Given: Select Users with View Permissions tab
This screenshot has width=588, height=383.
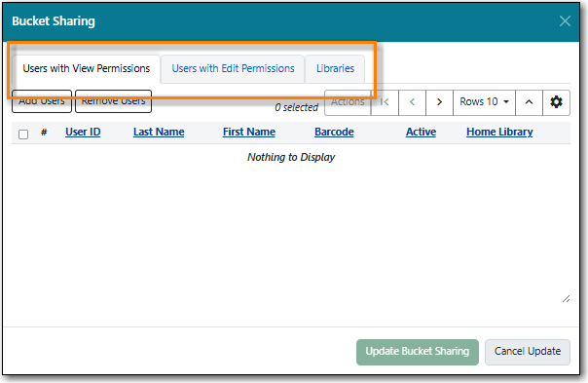Looking at the screenshot, I should click(x=87, y=69).
